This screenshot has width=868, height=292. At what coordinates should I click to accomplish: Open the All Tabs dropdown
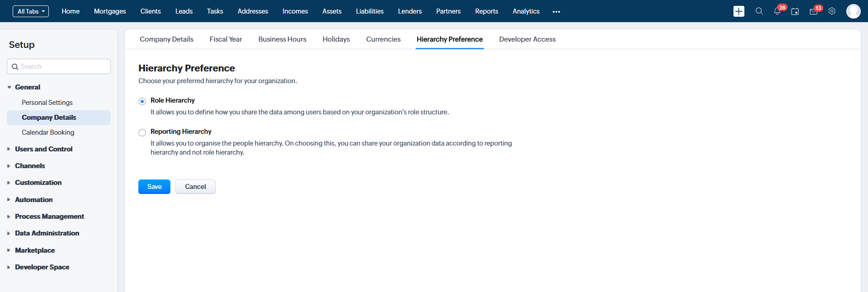pyautogui.click(x=31, y=11)
